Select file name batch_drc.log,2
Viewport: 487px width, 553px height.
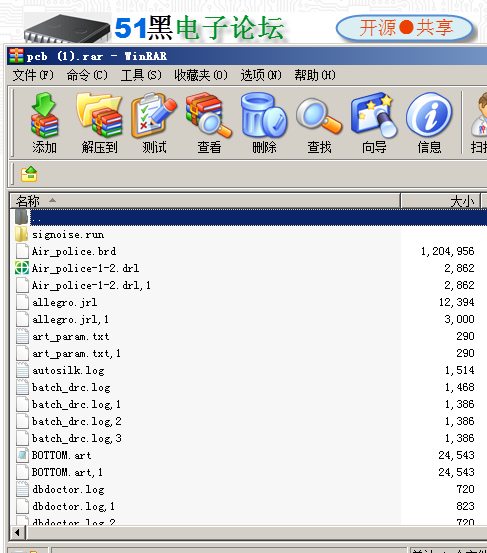coord(77,421)
